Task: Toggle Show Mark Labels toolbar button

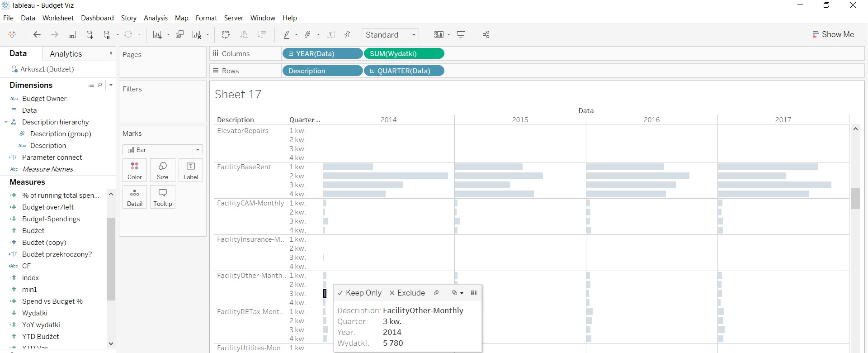Action: tap(331, 35)
